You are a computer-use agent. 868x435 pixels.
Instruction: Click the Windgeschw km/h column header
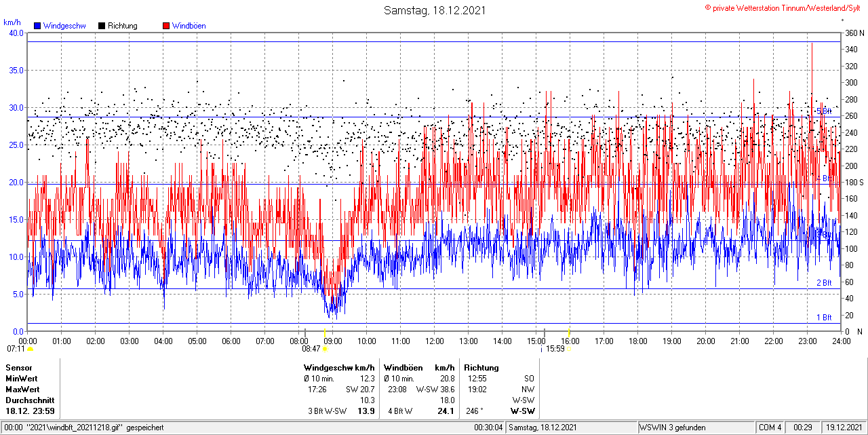[x=339, y=368]
